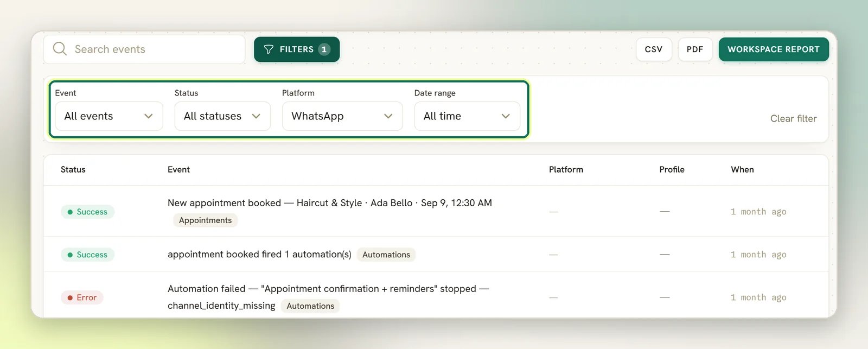Click the Search events input field
This screenshot has height=349, width=868.
click(x=144, y=49)
